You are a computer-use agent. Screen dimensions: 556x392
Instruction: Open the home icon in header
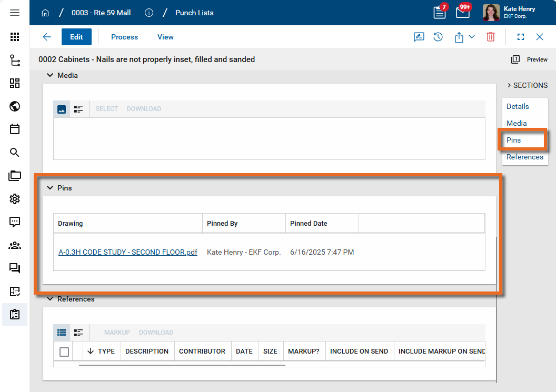click(x=45, y=13)
